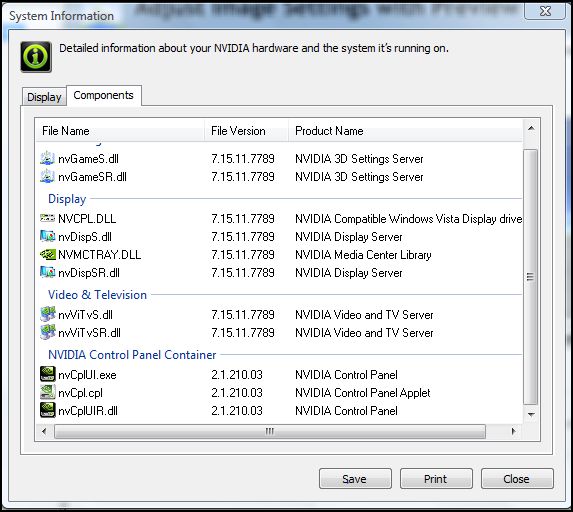Click the NVCPL.DLL file icon

point(47,218)
